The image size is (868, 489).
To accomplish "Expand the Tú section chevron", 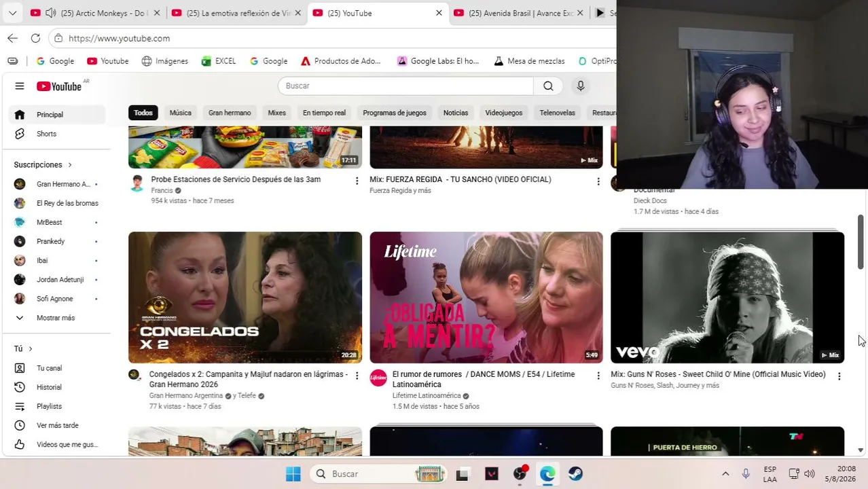I will pyautogui.click(x=30, y=349).
